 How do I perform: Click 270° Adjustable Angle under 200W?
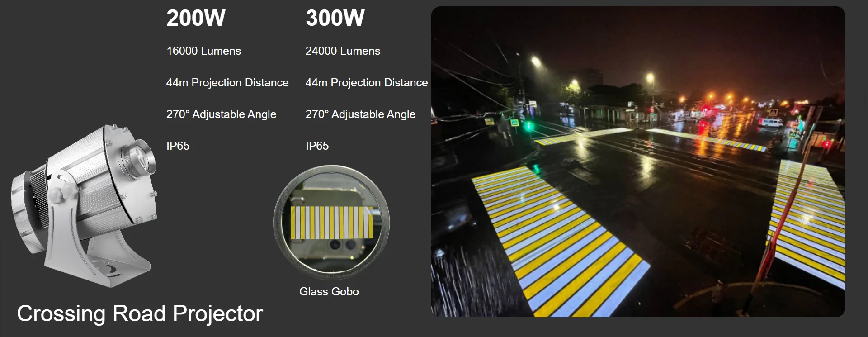click(221, 114)
